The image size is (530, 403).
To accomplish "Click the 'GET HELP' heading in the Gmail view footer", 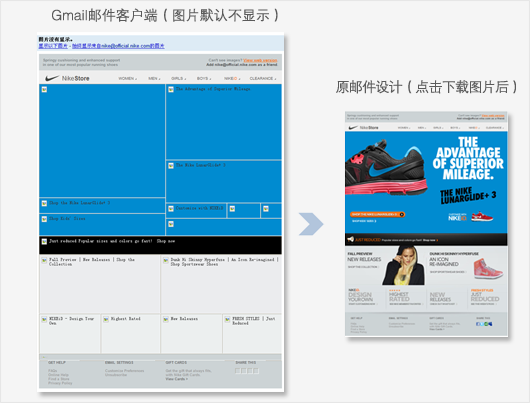I will click(x=57, y=362).
